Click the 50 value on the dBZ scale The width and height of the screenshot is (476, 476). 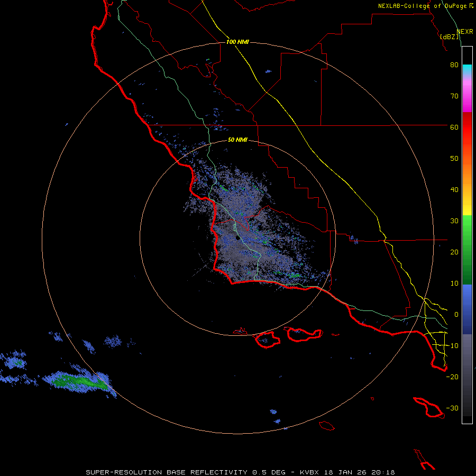[454, 159]
